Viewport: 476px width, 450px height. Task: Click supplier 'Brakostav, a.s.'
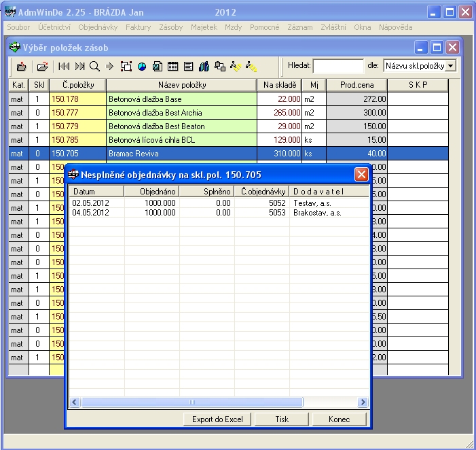[x=317, y=213]
